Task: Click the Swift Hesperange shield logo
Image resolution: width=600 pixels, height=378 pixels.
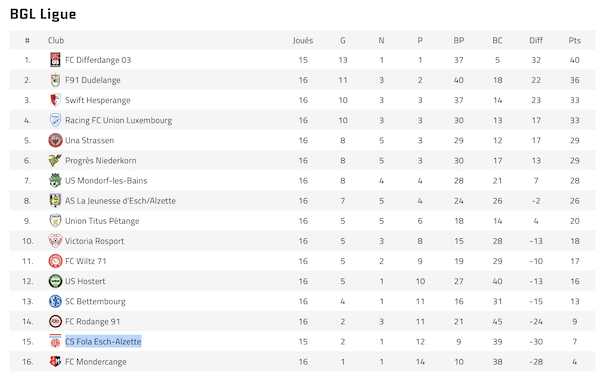Action: click(55, 100)
